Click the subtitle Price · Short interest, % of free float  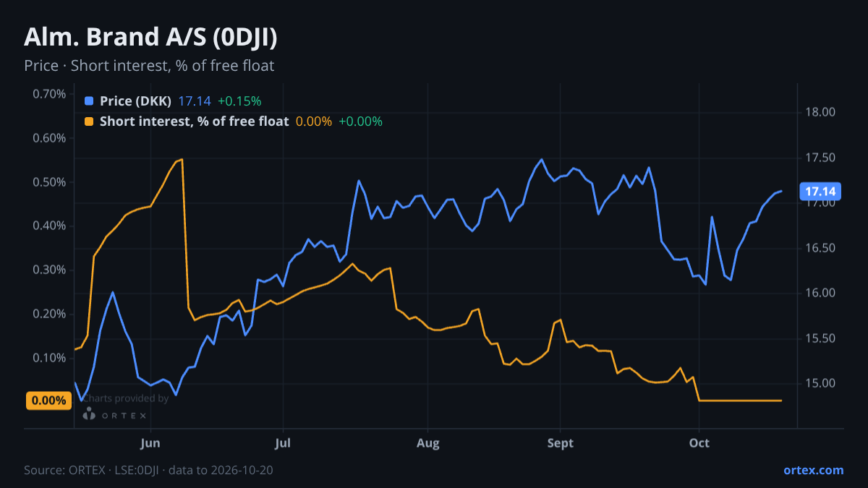pyautogui.click(x=149, y=66)
